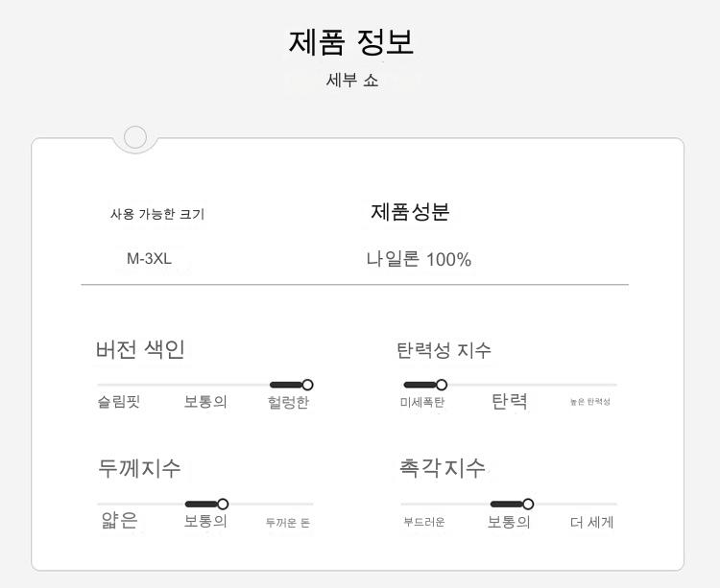Select 보통의 under 버전 색인
The width and height of the screenshot is (720, 588).
[x=205, y=402]
